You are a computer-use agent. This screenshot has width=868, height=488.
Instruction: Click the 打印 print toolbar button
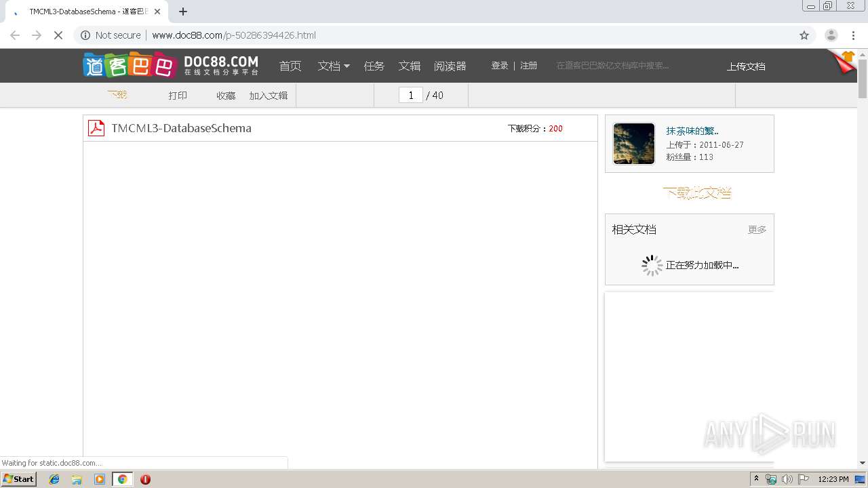click(x=178, y=96)
